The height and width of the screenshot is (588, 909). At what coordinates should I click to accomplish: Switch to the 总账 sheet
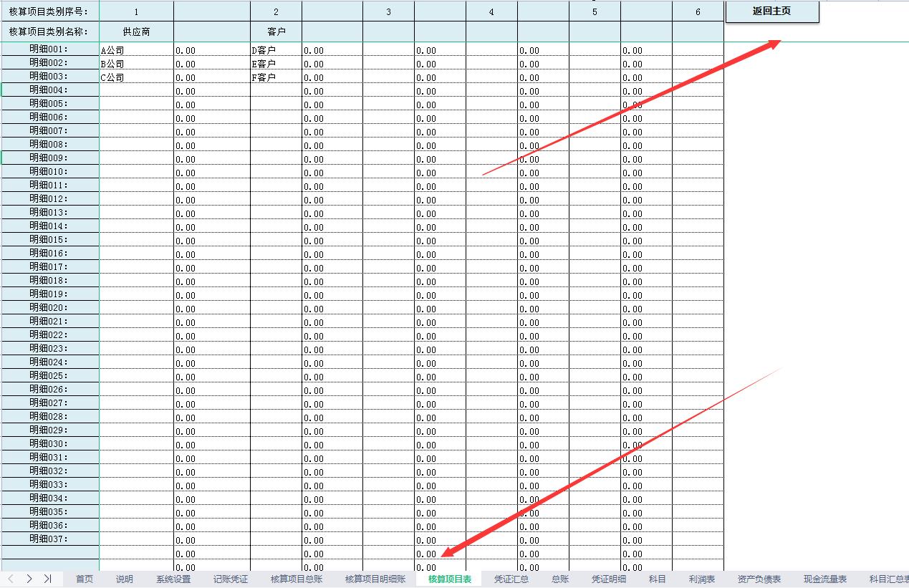pos(559,579)
